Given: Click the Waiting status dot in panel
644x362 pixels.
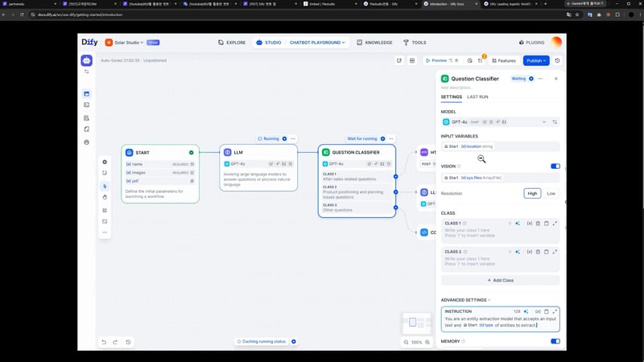Looking at the screenshot, I should pos(531,79).
